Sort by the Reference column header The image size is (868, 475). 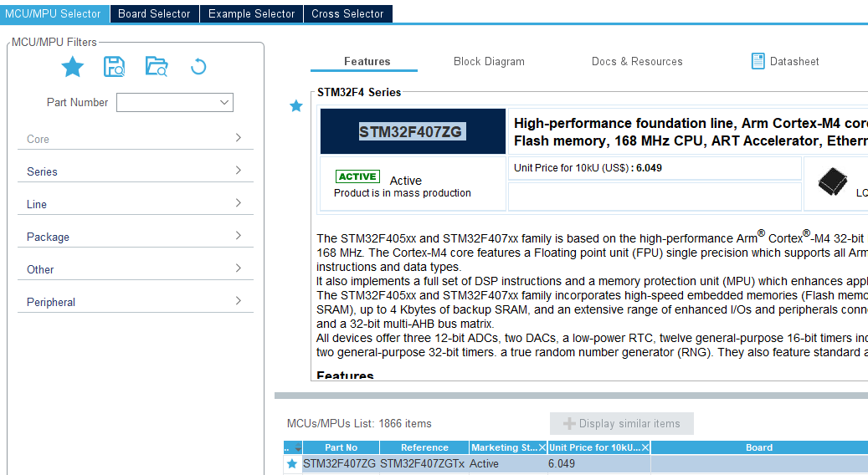click(x=424, y=447)
